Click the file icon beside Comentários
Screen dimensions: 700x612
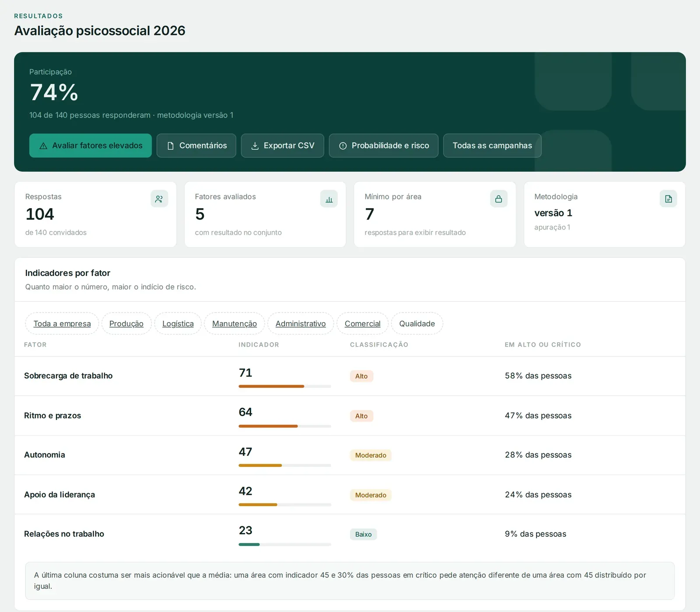point(171,146)
